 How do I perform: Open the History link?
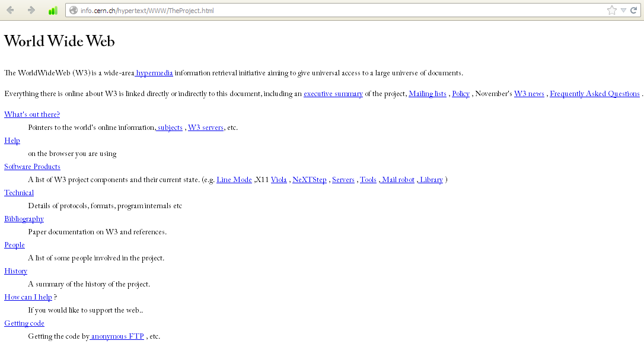(15, 271)
